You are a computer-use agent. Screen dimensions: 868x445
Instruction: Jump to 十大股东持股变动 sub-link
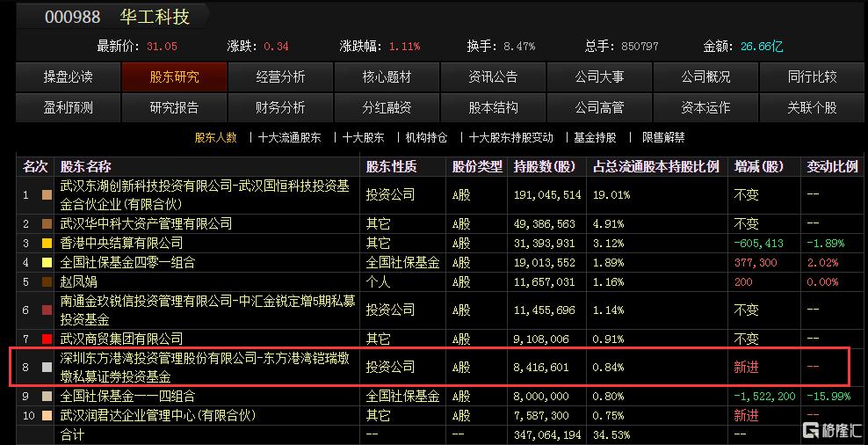click(511, 137)
